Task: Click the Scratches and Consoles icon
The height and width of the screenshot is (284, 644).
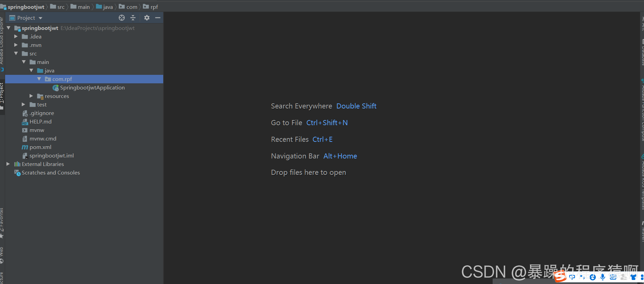Action: 17,173
